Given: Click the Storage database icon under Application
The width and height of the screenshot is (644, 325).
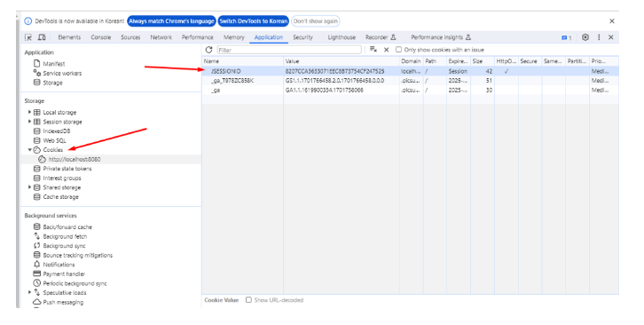Looking at the screenshot, I should tap(37, 83).
